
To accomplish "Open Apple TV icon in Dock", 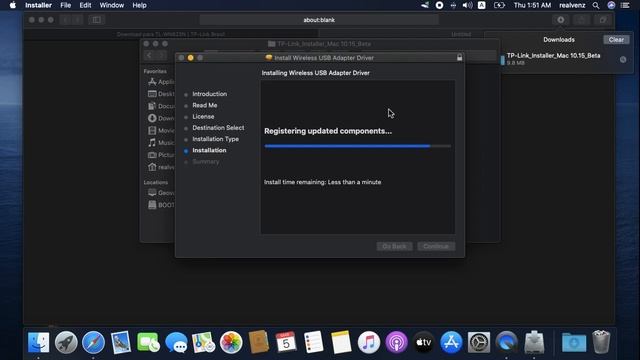I will pos(424,342).
